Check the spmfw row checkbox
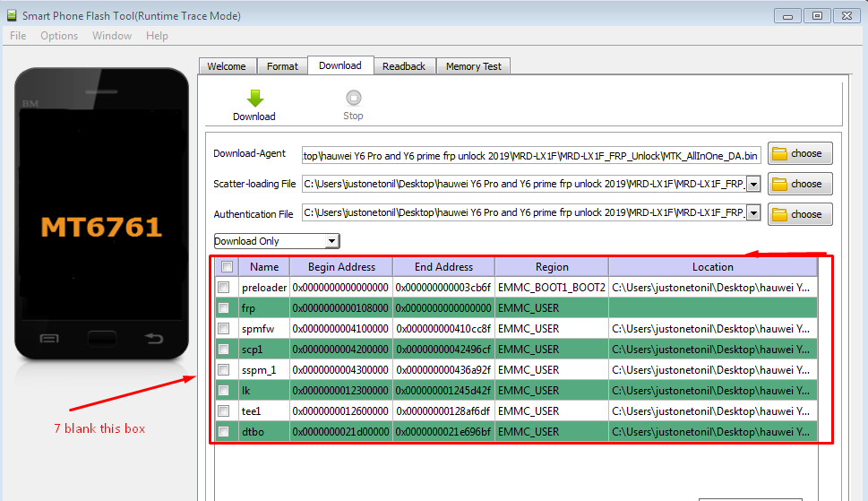Image resolution: width=868 pixels, height=501 pixels. [224, 329]
